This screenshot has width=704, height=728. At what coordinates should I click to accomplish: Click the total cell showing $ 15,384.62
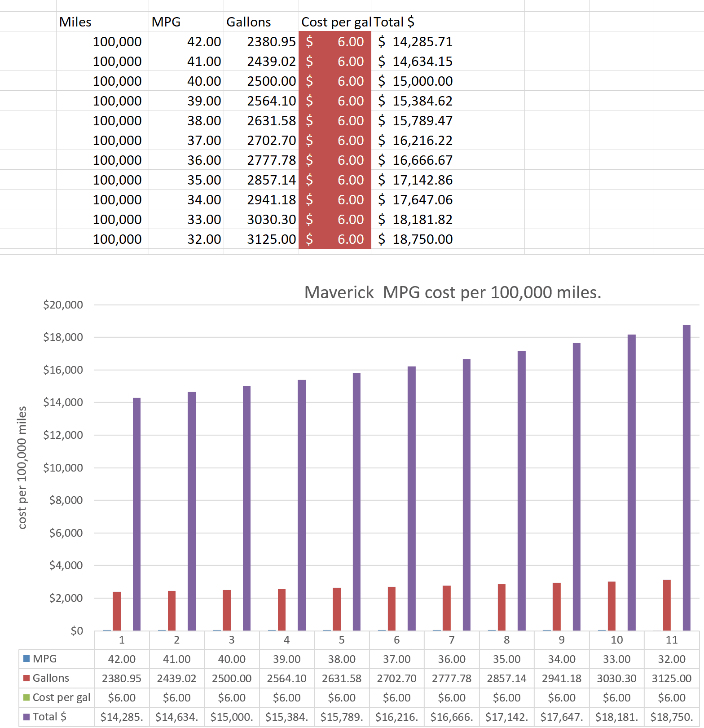coord(415,101)
